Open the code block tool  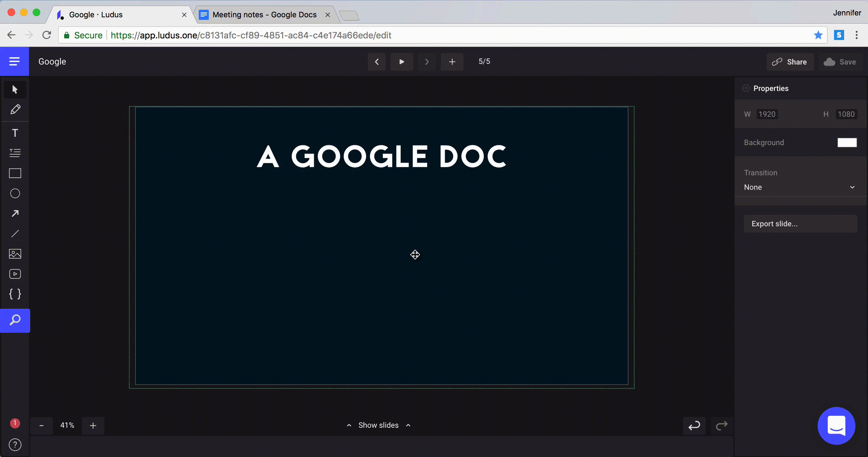[x=15, y=294]
